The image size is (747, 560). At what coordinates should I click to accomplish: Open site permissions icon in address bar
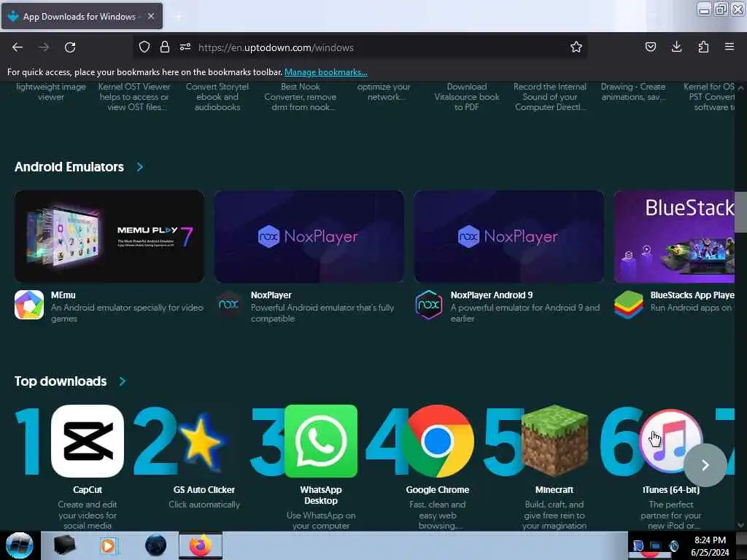pyautogui.click(x=185, y=47)
